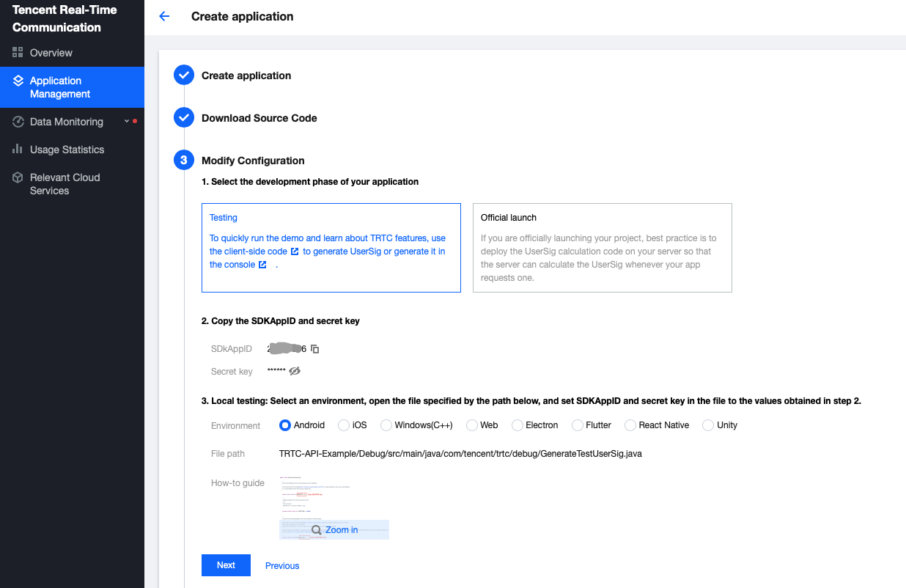This screenshot has height=588, width=906.
Task: Click the Data Monitoring gauge icon
Action: (x=18, y=122)
